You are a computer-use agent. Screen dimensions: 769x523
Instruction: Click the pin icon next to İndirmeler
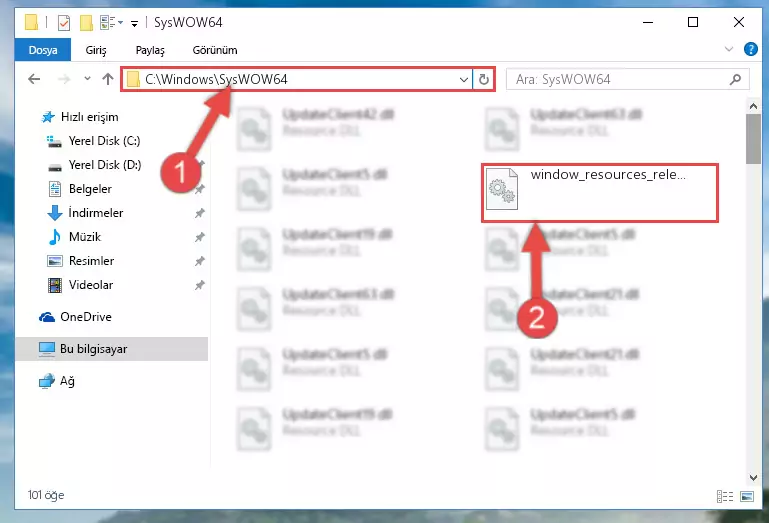click(x=200, y=213)
